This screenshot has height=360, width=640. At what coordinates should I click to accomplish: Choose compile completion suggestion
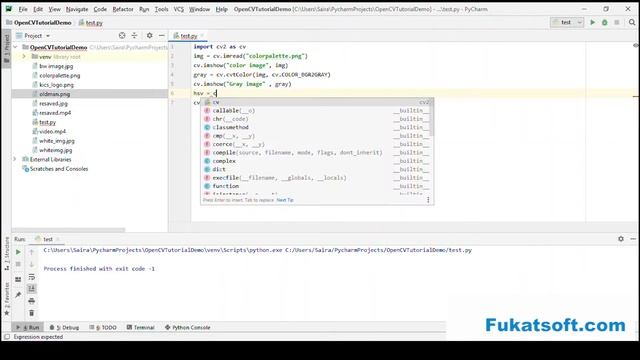click(317, 153)
